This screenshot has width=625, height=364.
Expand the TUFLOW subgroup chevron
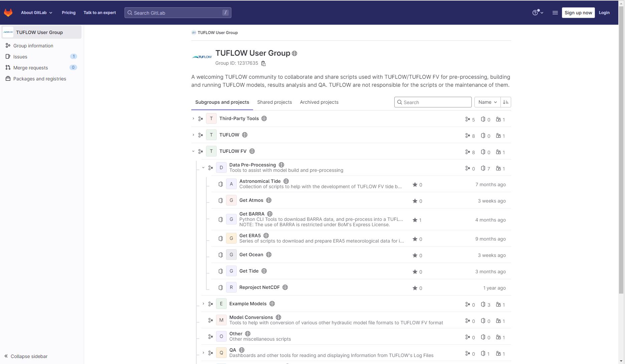point(193,135)
